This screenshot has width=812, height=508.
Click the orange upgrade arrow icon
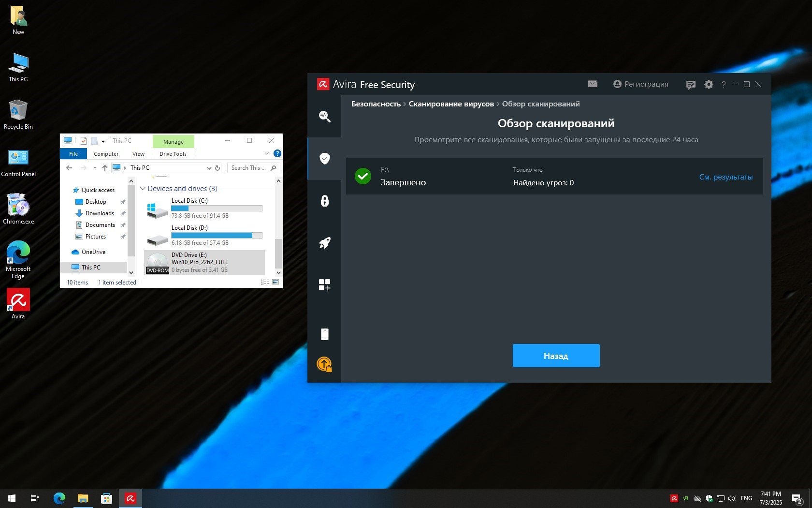(x=324, y=364)
